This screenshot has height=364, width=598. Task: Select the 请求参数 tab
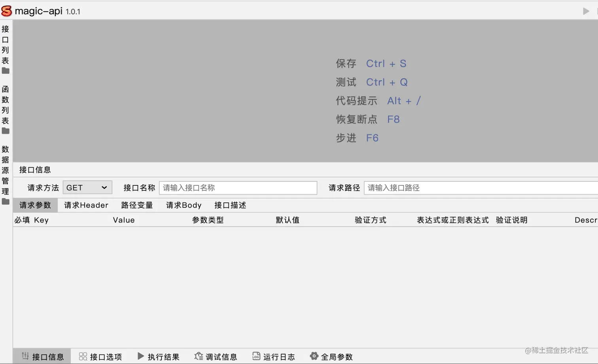(35, 205)
